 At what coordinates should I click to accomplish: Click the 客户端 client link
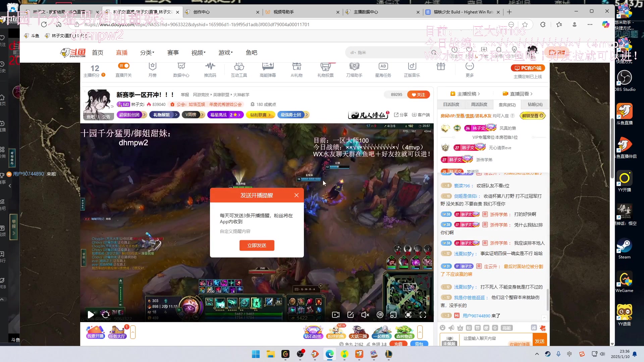[421, 115]
